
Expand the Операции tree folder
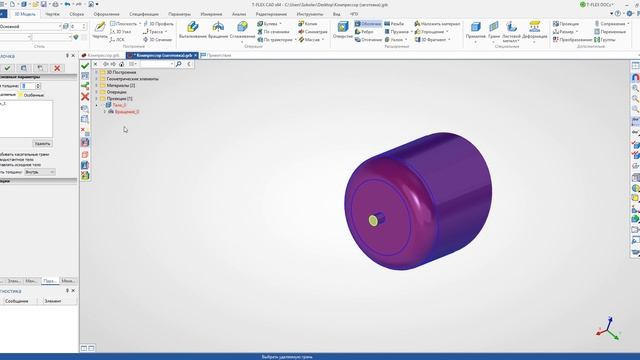(97, 92)
